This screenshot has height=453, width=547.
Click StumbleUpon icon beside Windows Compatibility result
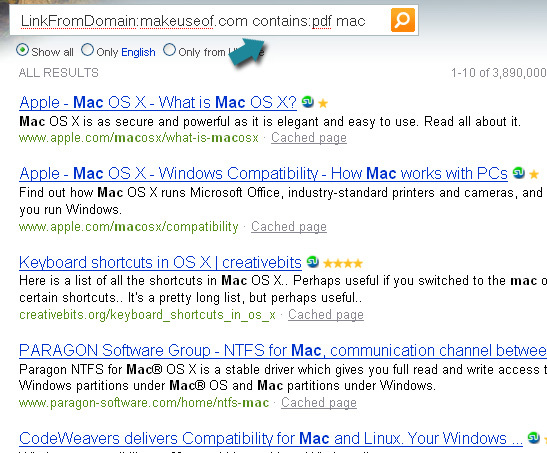(x=519, y=172)
